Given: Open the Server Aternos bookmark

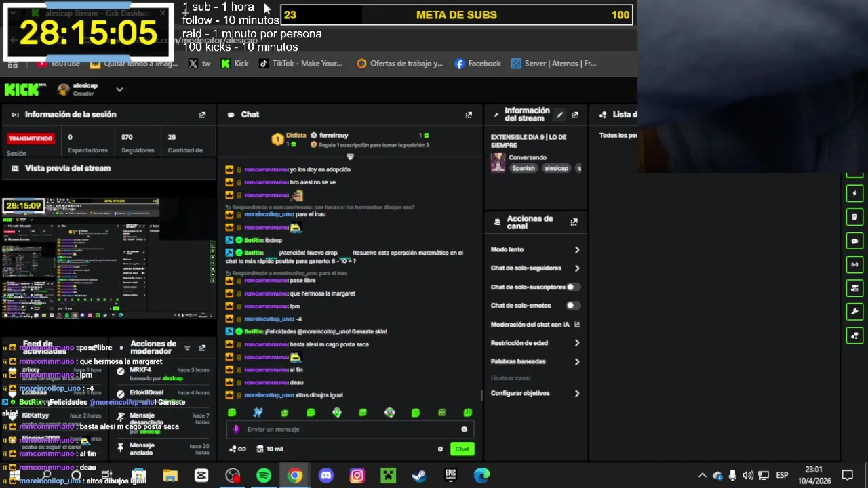Looking at the screenshot, I should click(x=554, y=64).
